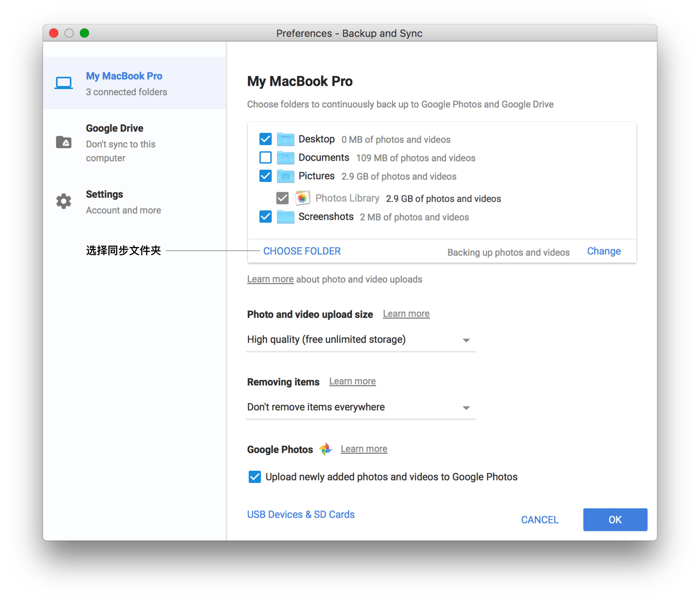Enable the Documents folder checkbox
The image size is (700, 602).
pos(266,157)
